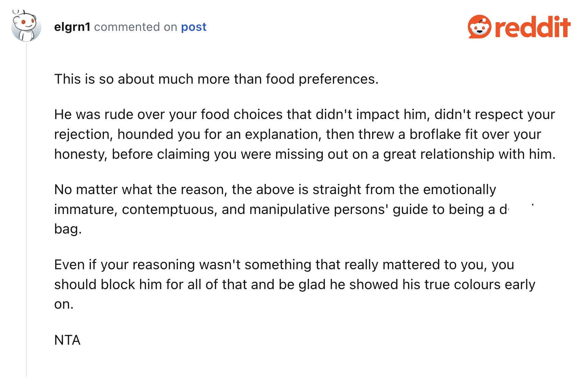Open the blue "post" link
581x392 pixels.
click(193, 27)
